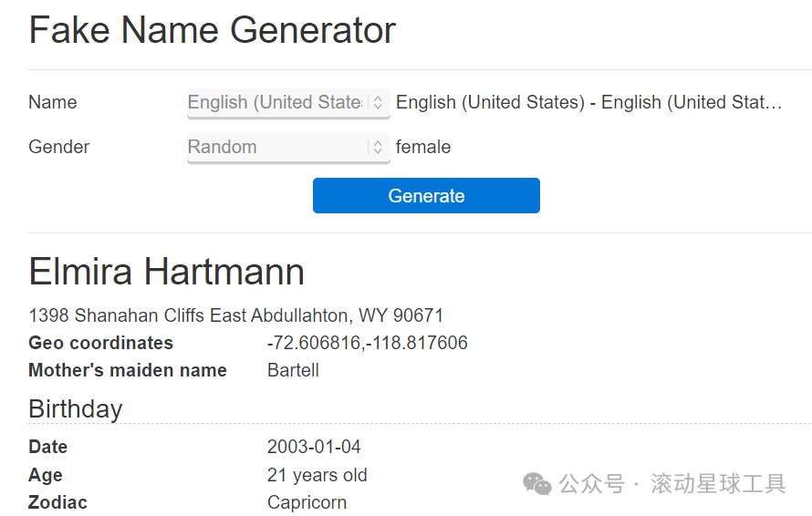This screenshot has height=516, width=812.
Task: Click the 滚动星球工具 watermark text
Action: [x=718, y=484]
